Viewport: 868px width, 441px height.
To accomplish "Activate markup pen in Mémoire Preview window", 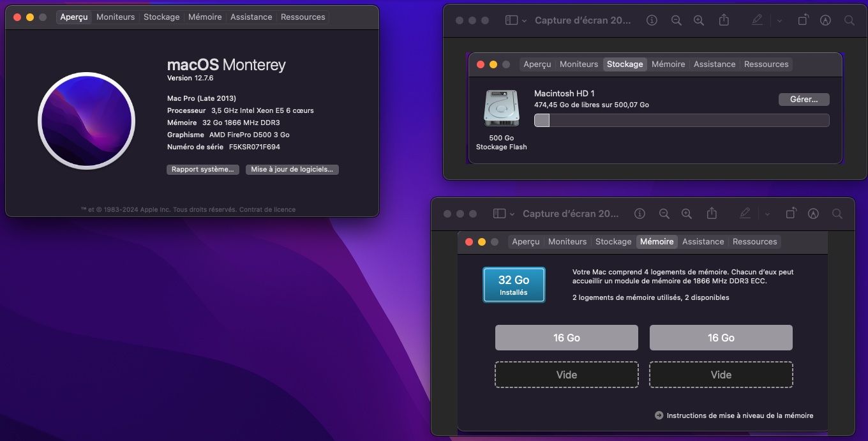I will click(745, 214).
